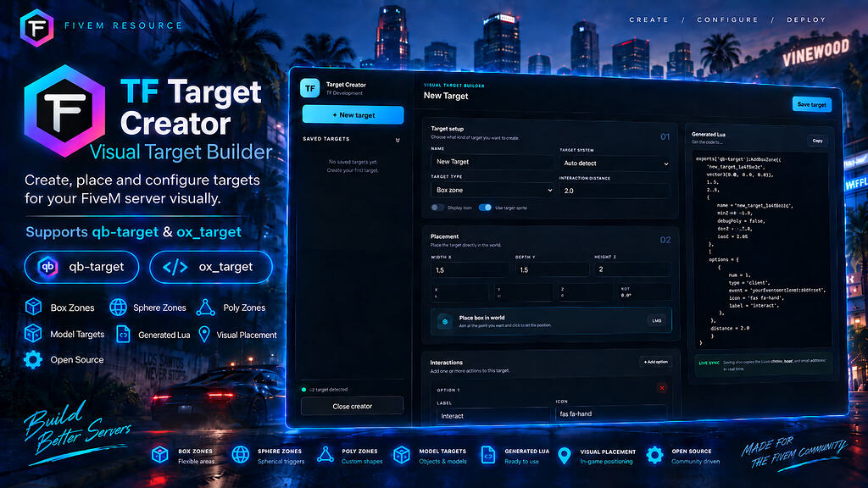Delete Option 1 with the red X
Image resolution: width=868 pixels, height=488 pixels.
coord(661,388)
